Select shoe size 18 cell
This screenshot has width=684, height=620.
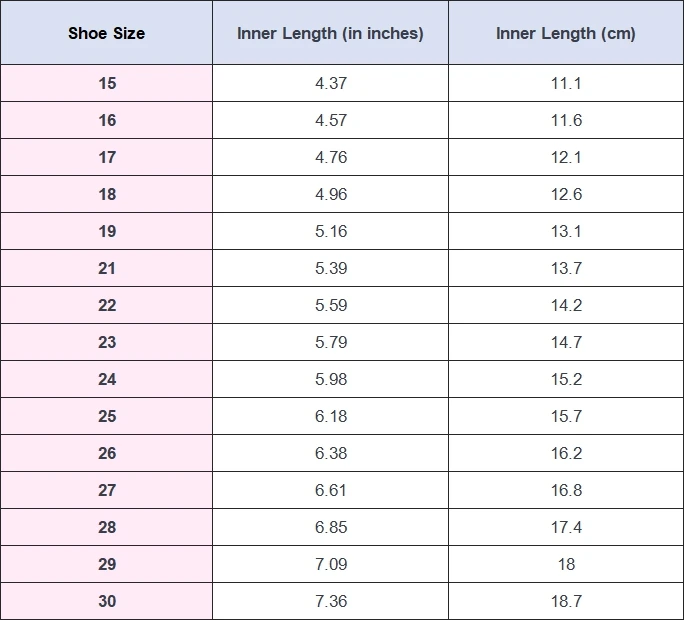(x=106, y=194)
